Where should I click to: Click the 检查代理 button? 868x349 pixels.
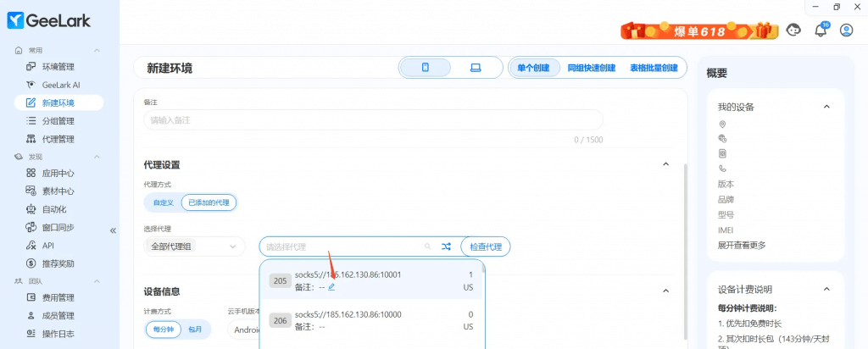[486, 247]
